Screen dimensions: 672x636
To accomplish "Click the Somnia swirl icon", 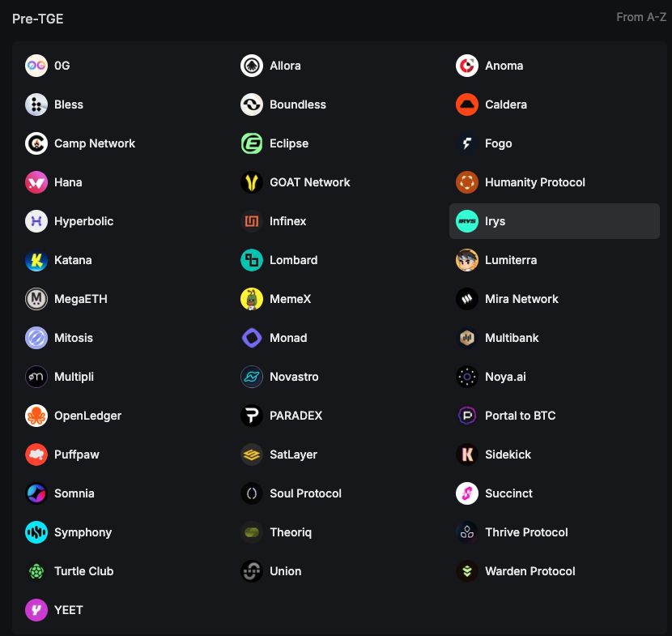I will pos(36,493).
